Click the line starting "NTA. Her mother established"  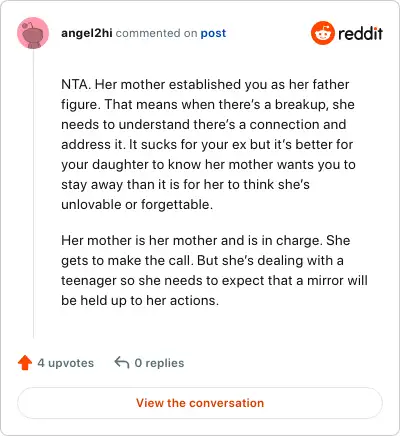205,84
